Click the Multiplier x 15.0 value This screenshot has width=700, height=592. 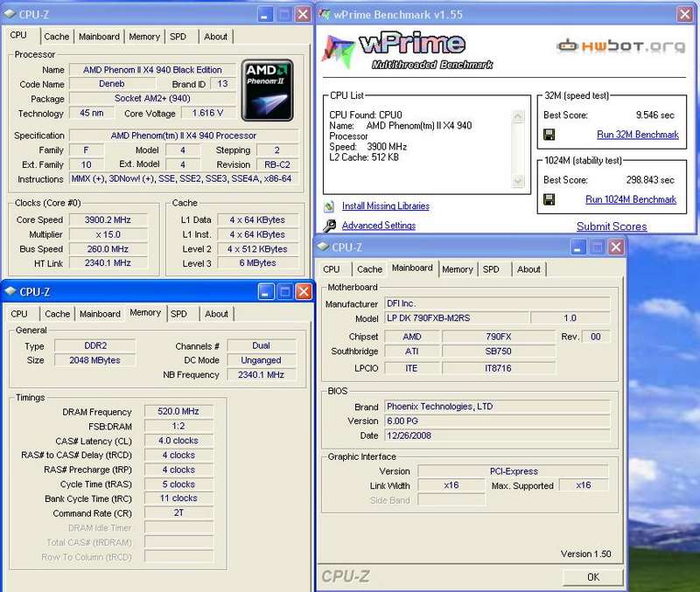tap(108, 234)
